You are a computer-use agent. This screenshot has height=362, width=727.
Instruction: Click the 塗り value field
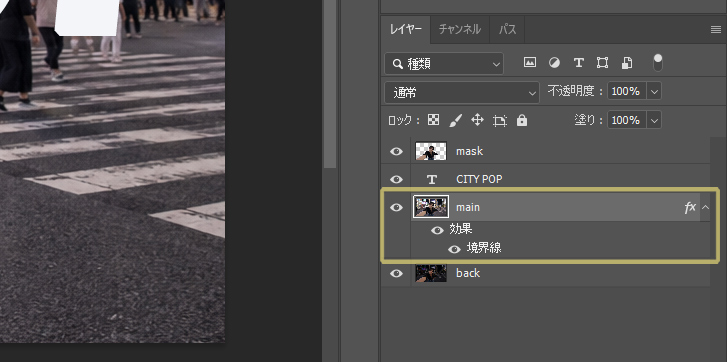[x=627, y=121]
